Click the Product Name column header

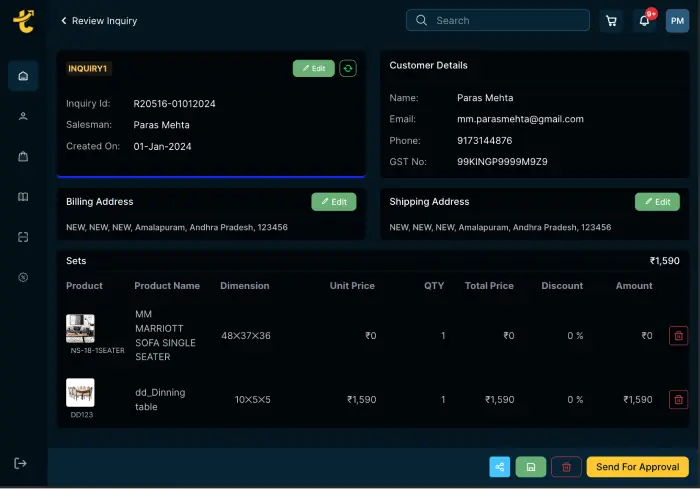tap(167, 286)
